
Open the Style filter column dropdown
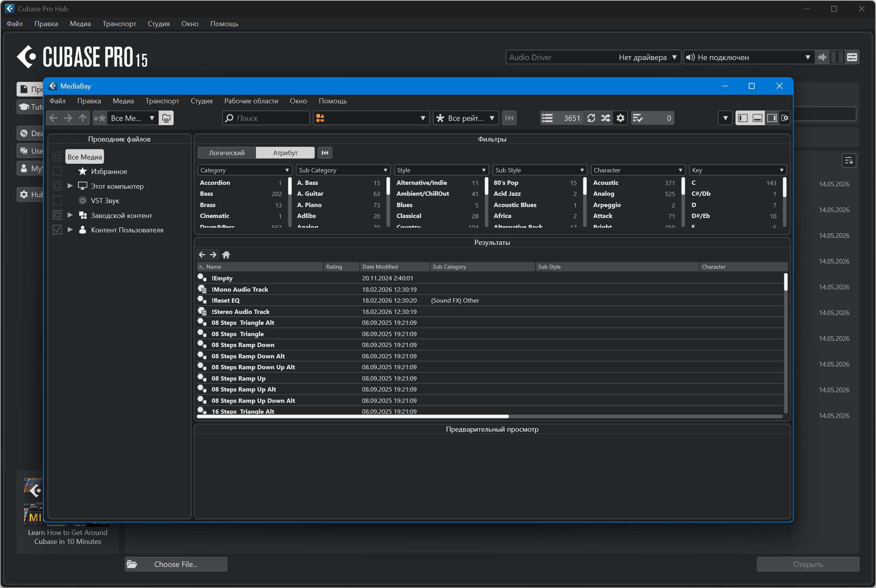coord(441,170)
